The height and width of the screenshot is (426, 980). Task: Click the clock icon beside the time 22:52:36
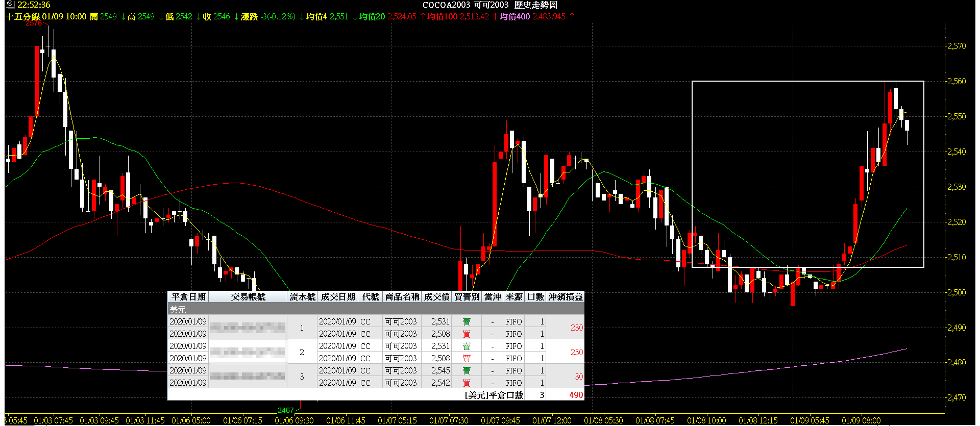[10, 5]
